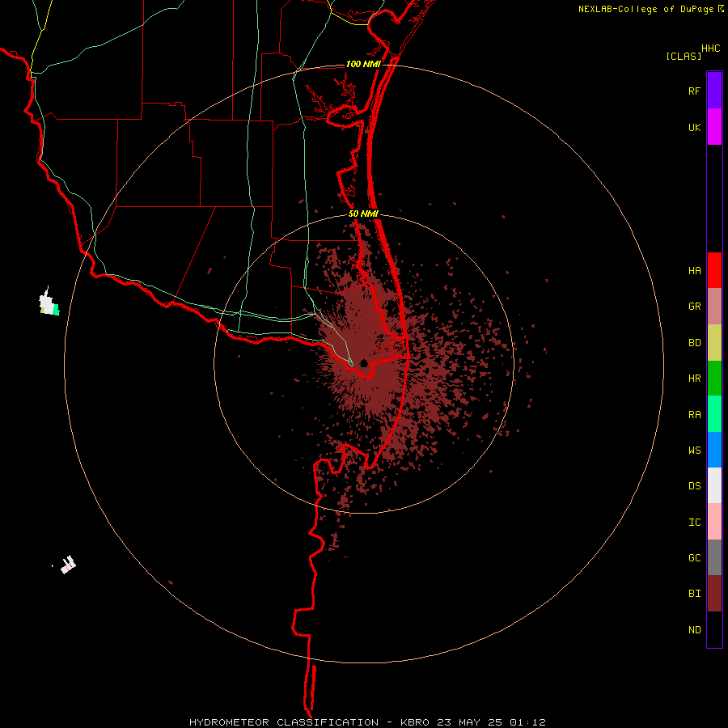Click the [CLAS] legend header

coord(684,56)
